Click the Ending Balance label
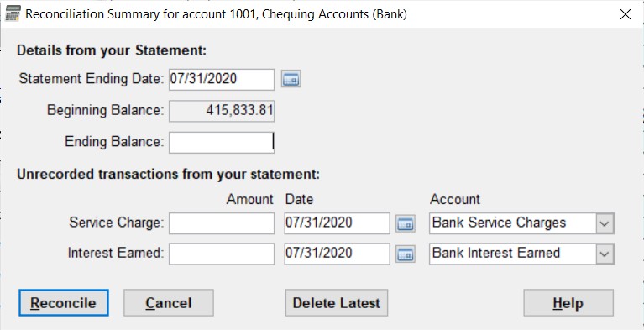The image size is (644, 330). coord(114,142)
